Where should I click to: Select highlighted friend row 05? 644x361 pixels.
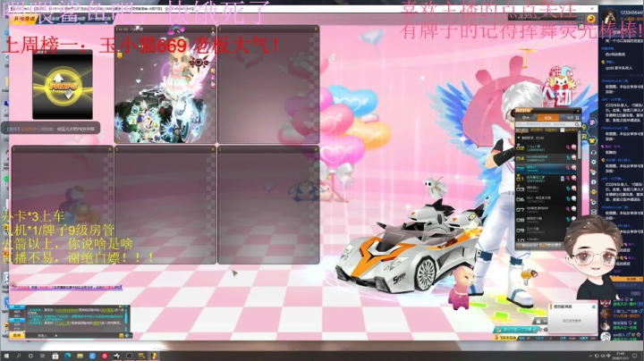tap(547, 168)
